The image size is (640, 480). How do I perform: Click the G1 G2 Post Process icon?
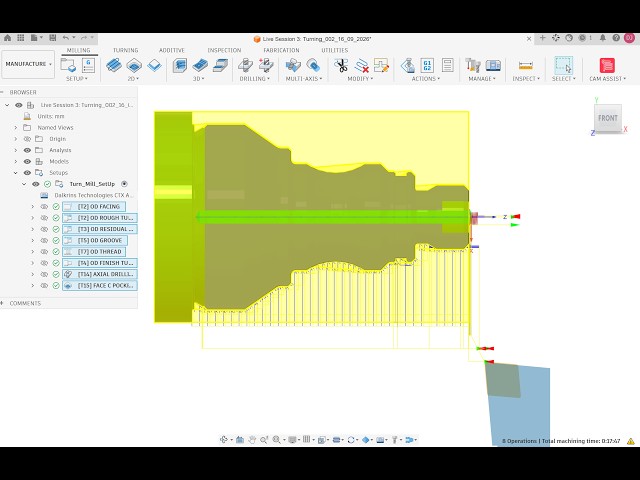(x=427, y=65)
